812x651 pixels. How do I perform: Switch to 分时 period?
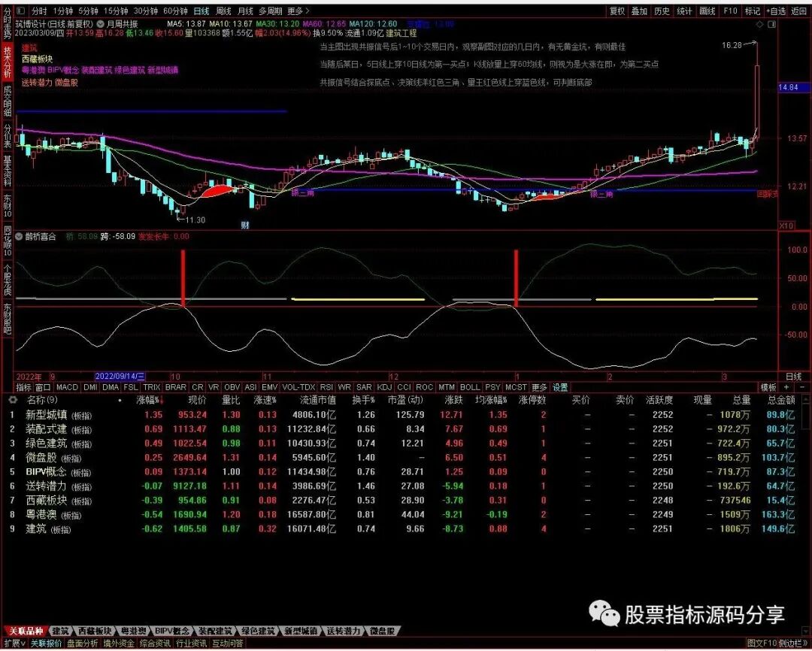[38, 11]
